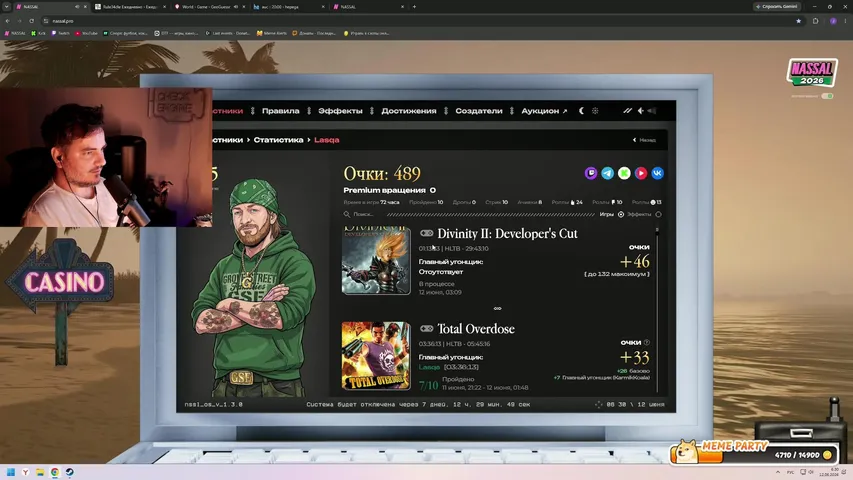Toggle the switch under the NASSAL 2026 logo
Screen dimensions: 853x480
coord(827,96)
